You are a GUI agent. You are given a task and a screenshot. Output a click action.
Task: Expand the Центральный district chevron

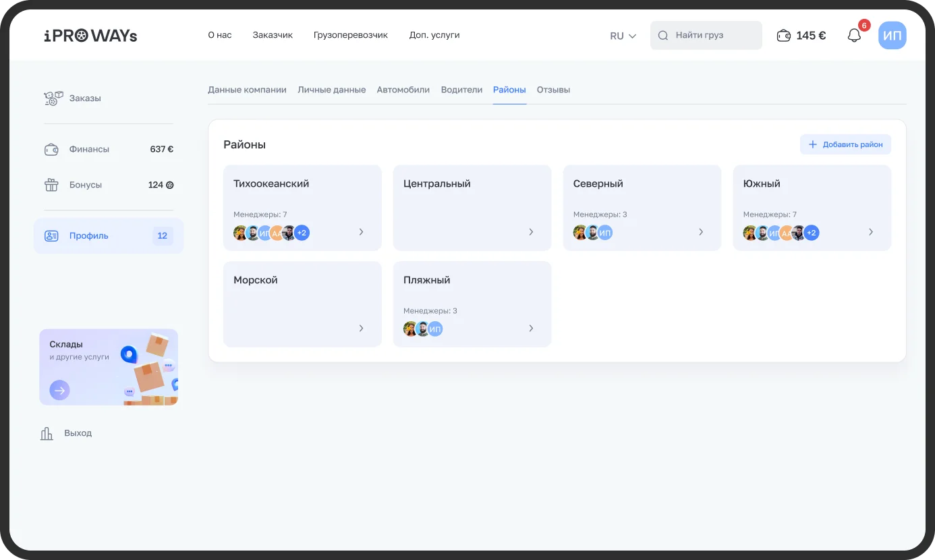pyautogui.click(x=531, y=232)
